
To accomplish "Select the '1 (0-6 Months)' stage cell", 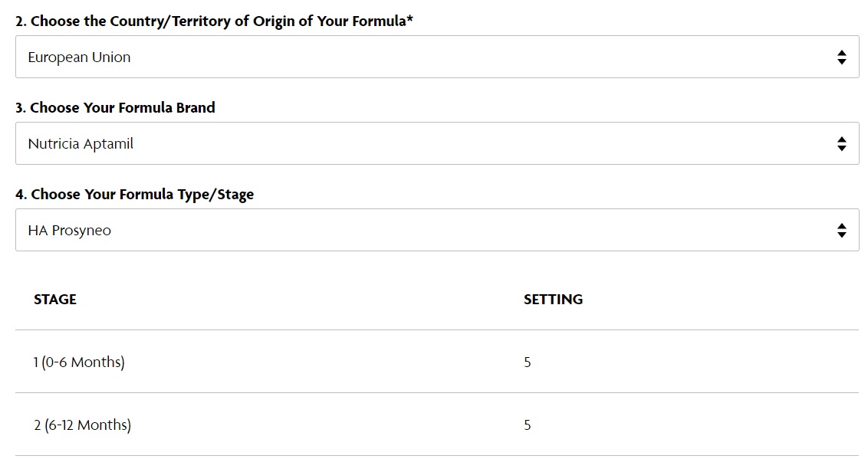I will coord(79,362).
